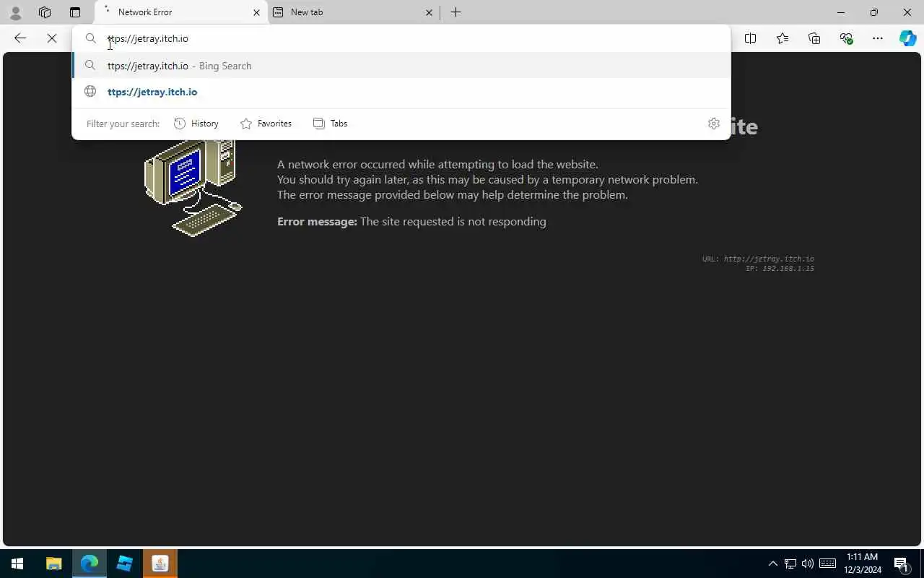Open the Java app on the taskbar
The width and height of the screenshot is (924, 578).
[x=160, y=564]
